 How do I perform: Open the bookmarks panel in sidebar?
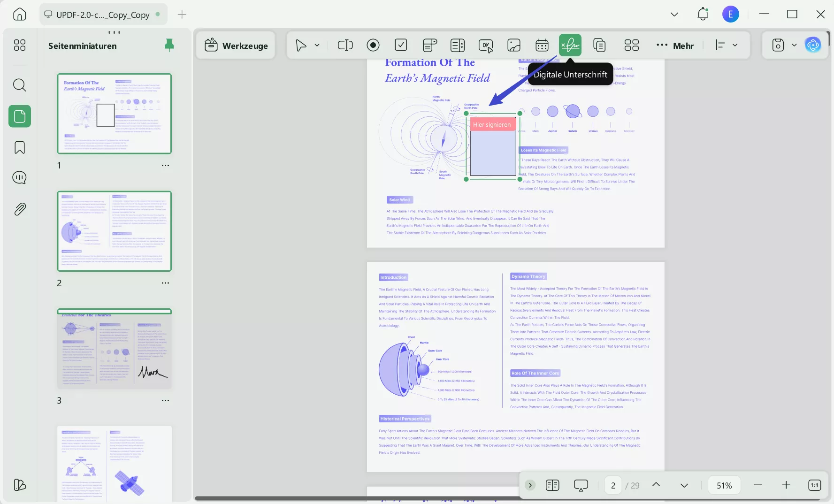(20, 147)
